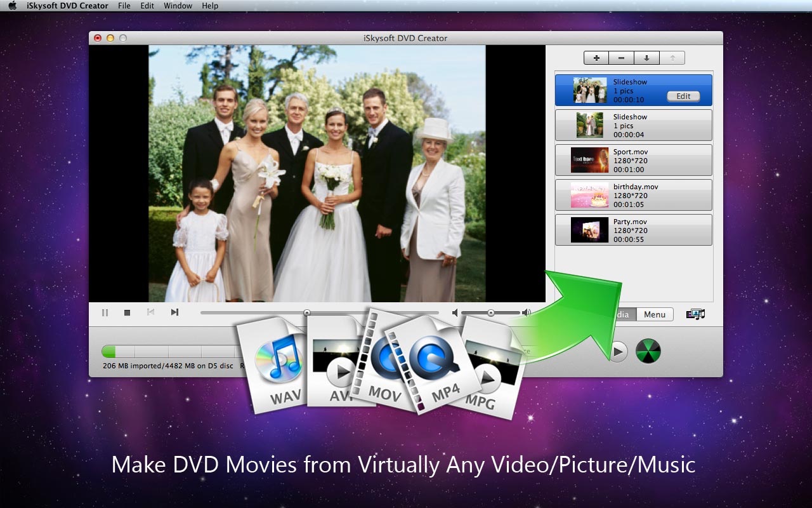Click the slideshow display icon beside Menu tab
The width and height of the screenshot is (812, 508).
(x=696, y=314)
